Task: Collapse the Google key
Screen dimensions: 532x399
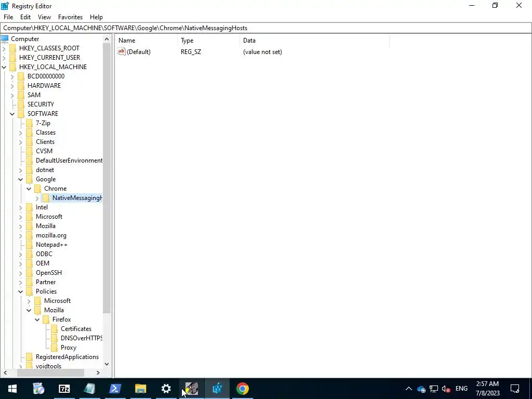Action: pyautogui.click(x=21, y=179)
